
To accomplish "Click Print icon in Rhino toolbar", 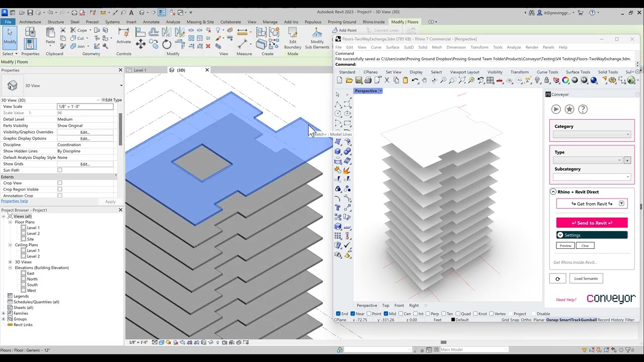I will 368,80.
